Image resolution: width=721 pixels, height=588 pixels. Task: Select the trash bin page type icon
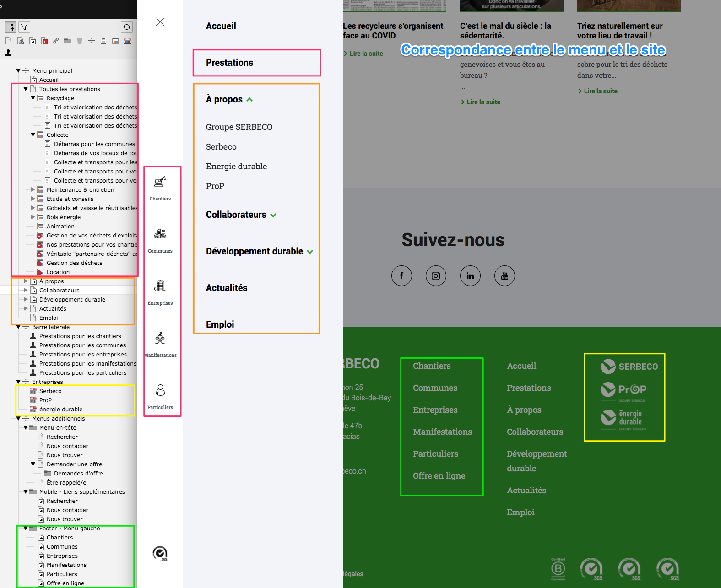80,41
